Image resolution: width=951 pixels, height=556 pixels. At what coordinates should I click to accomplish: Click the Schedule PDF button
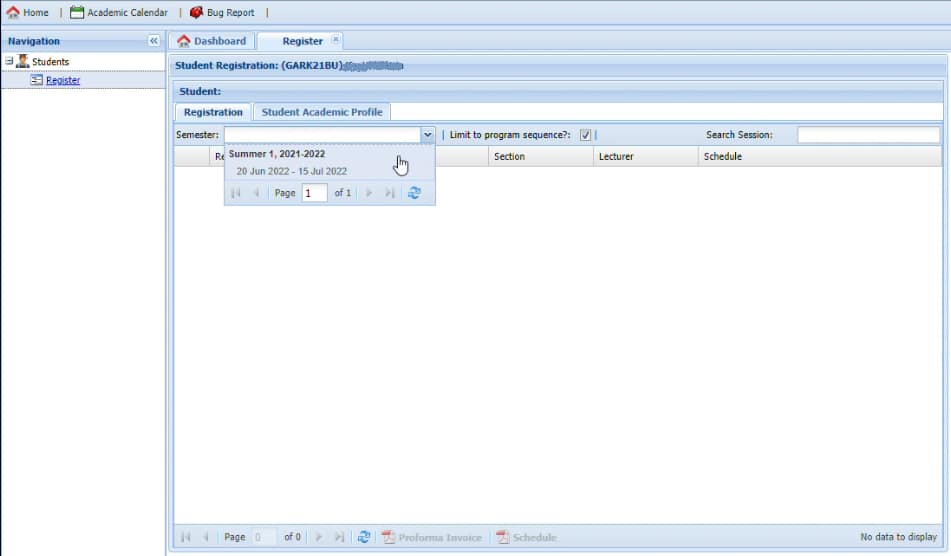point(527,537)
